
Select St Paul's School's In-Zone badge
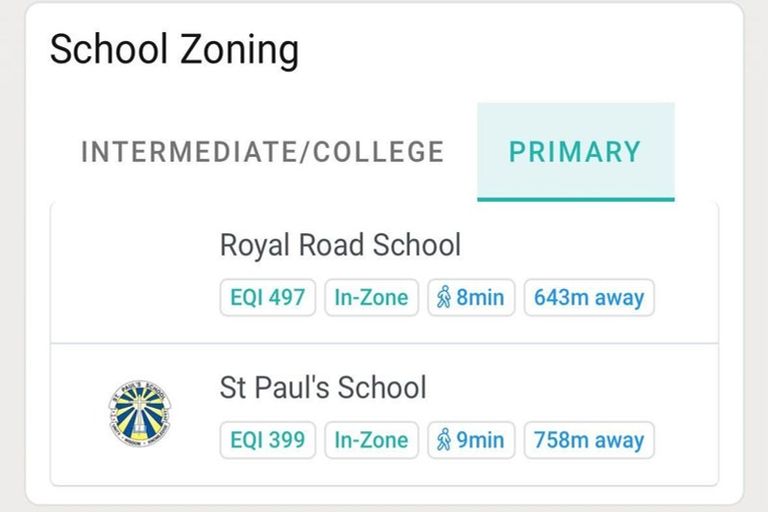371,440
